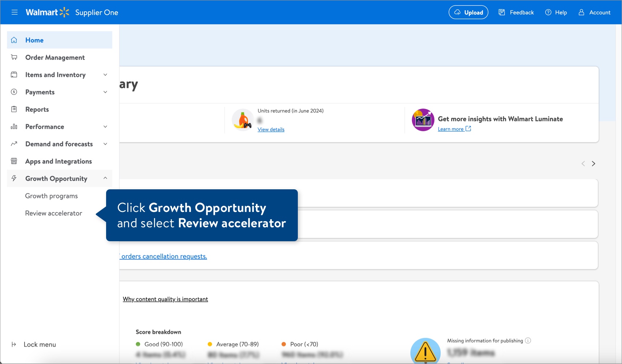Click the Upload button

[x=468, y=12]
